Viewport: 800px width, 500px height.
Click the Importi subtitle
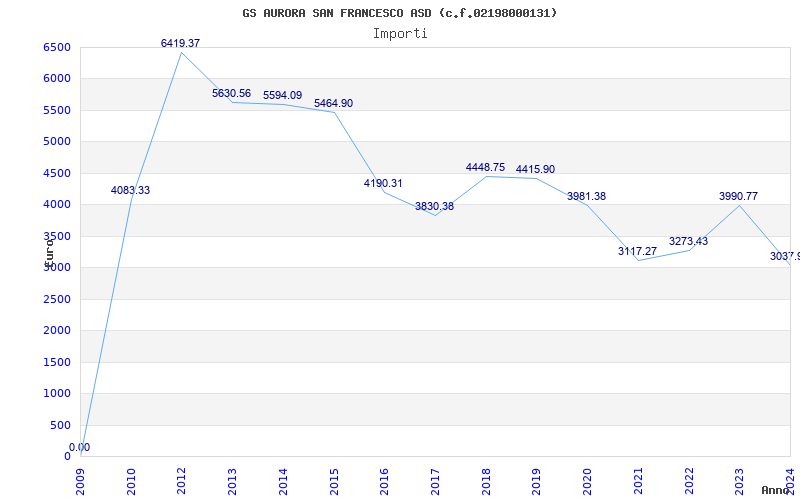point(400,34)
